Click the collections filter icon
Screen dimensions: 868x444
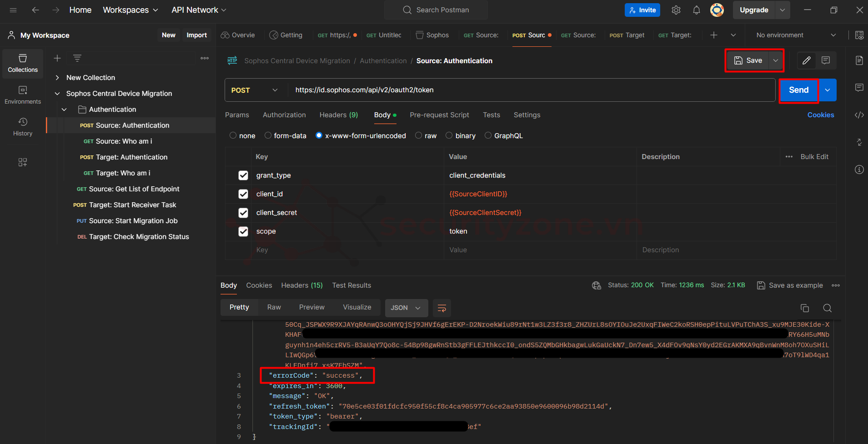point(77,58)
